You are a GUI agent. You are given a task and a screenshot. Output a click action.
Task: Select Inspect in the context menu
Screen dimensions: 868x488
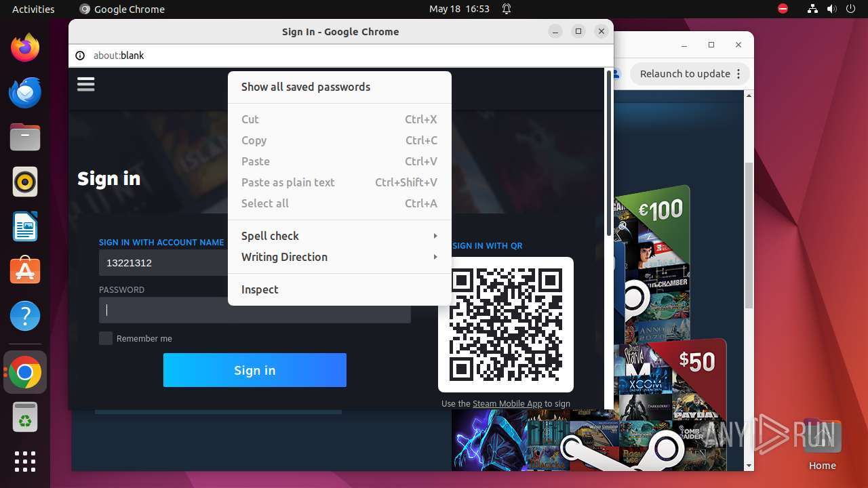pyautogui.click(x=340, y=289)
